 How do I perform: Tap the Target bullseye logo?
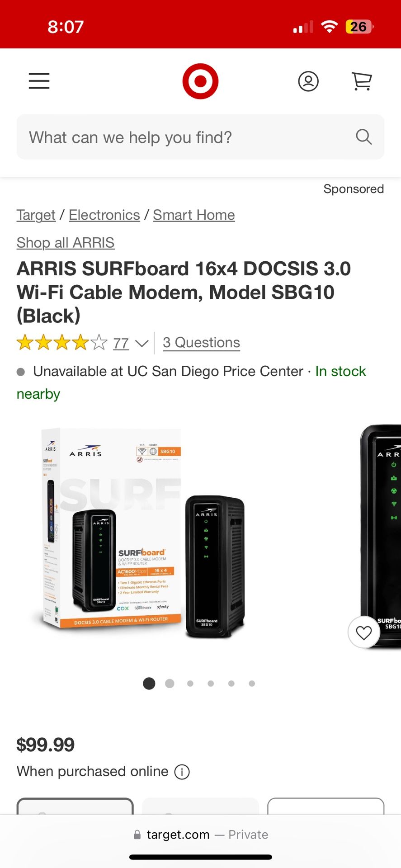[200, 81]
